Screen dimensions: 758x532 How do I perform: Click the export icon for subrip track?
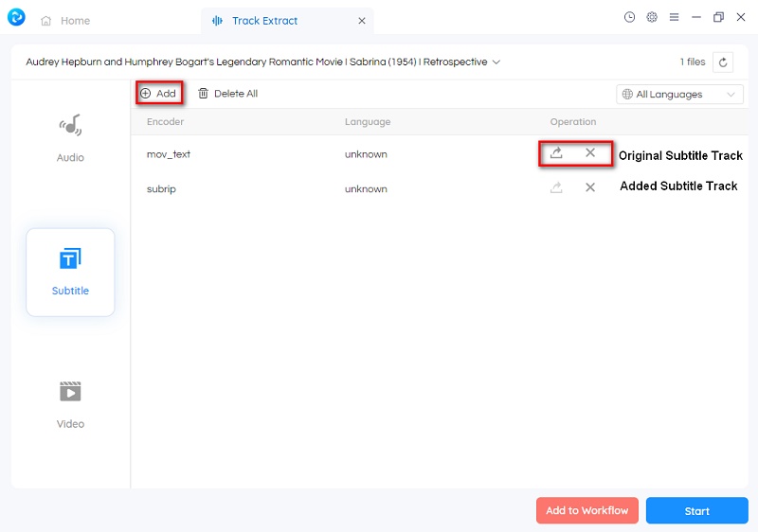(557, 188)
